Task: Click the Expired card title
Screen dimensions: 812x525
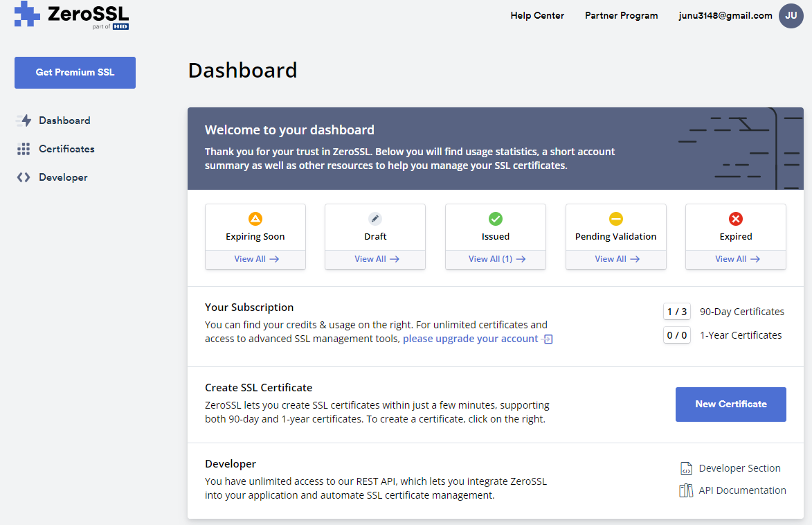Action: click(735, 237)
